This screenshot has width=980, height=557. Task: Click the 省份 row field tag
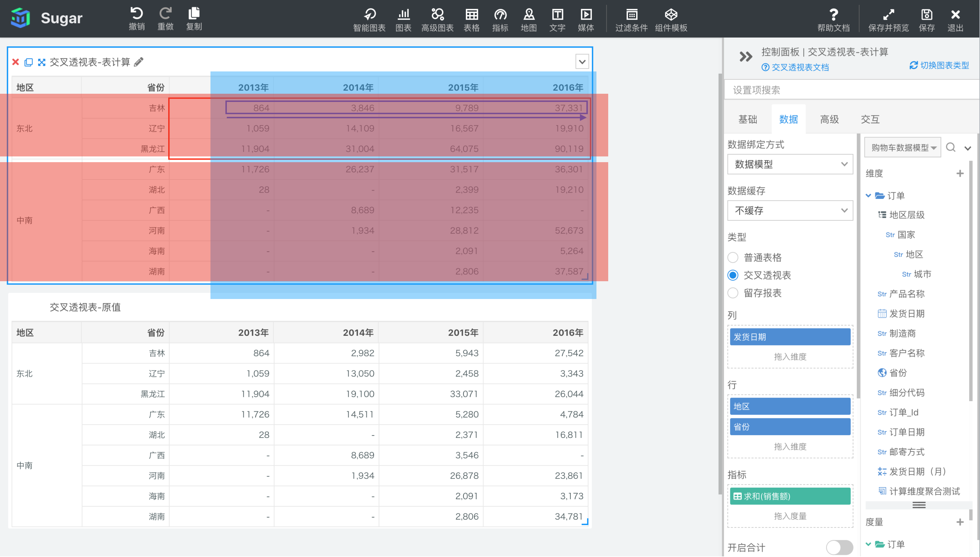point(790,427)
